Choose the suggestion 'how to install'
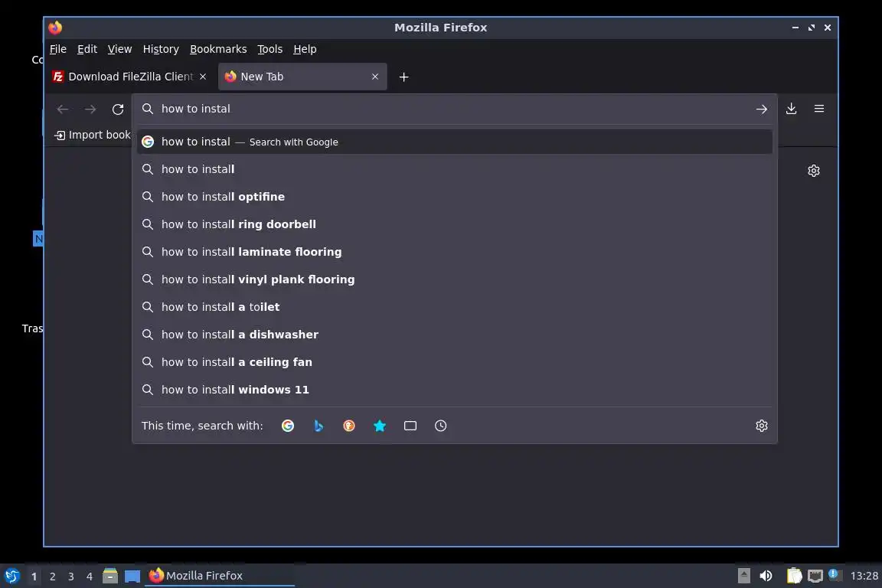 click(x=455, y=169)
